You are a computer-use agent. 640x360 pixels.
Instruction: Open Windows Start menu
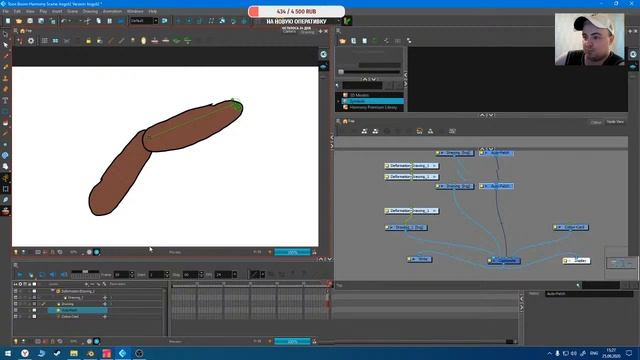(x=8, y=353)
